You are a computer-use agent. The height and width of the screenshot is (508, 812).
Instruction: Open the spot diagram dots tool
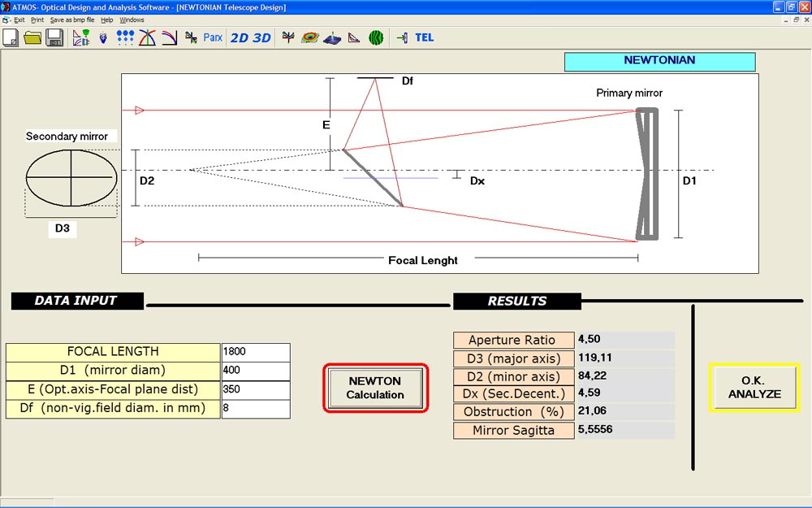(125, 38)
